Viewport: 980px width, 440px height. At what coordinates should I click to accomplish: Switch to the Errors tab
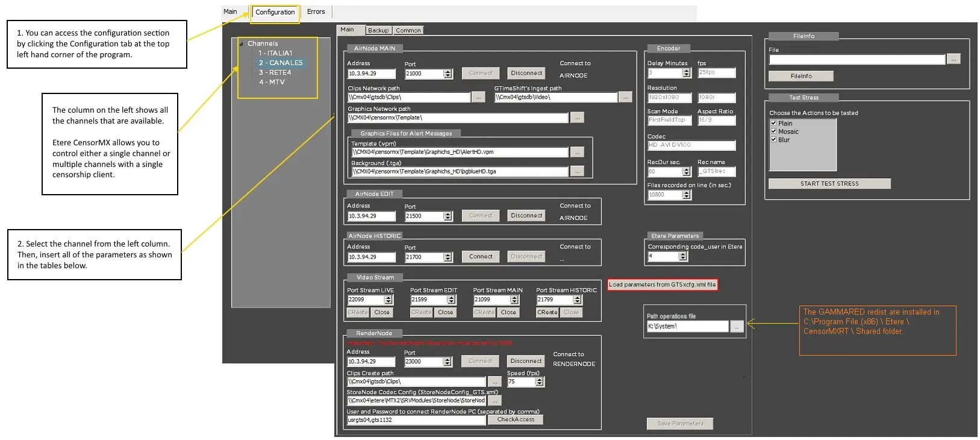tap(316, 12)
